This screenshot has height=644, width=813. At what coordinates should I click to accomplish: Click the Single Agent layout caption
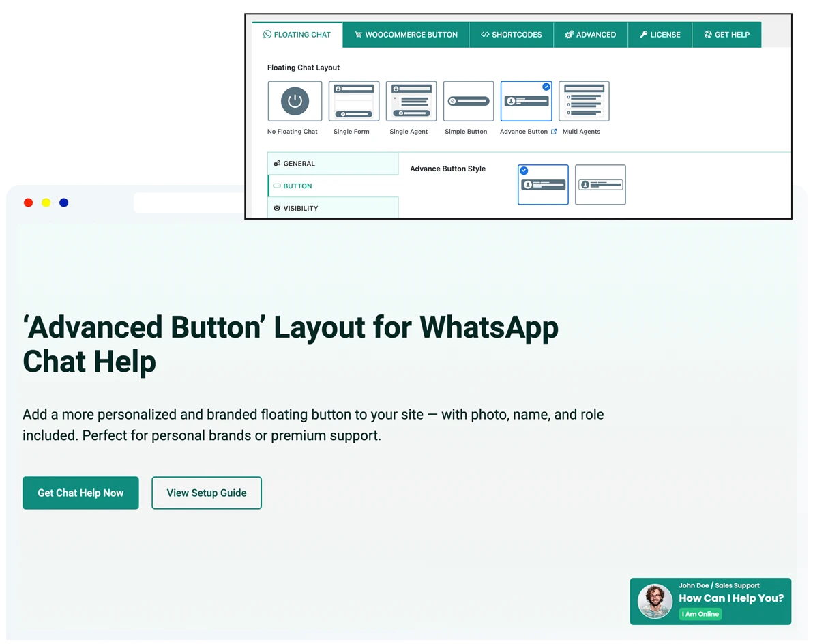[409, 132]
